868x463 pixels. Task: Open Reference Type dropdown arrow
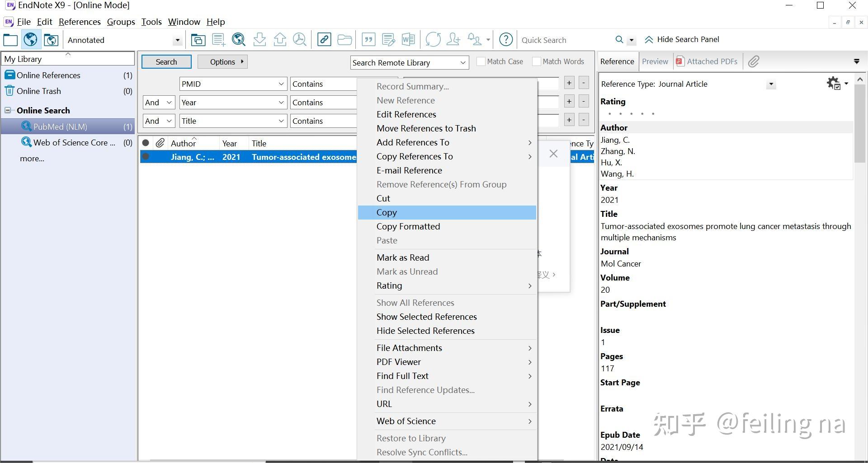[771, 84]
